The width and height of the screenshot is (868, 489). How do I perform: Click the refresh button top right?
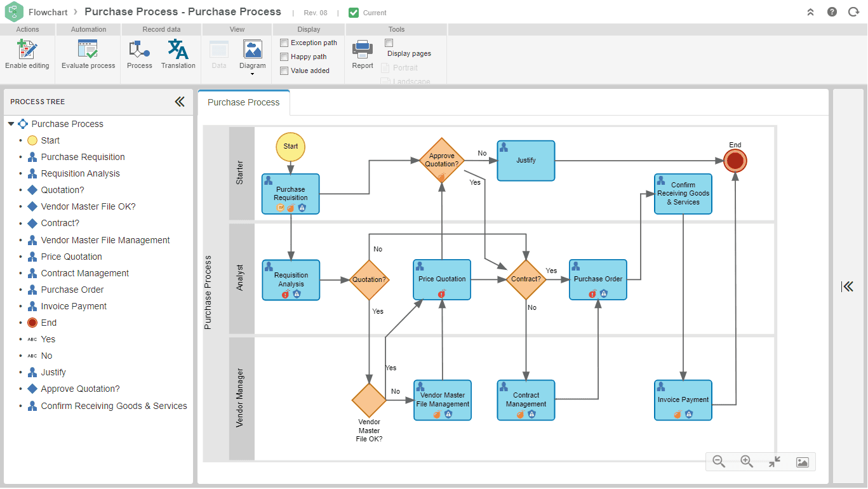[x=853, y=11]
